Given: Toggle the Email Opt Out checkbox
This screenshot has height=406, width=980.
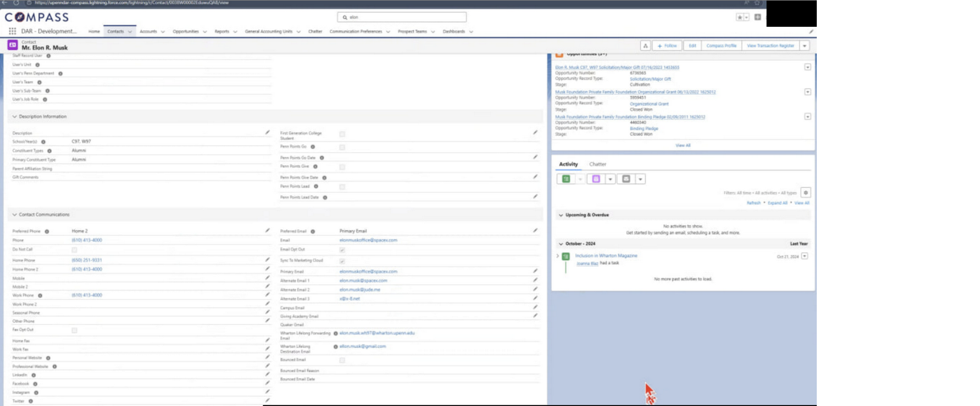Looking at the screenshot, I should [342, 250].
